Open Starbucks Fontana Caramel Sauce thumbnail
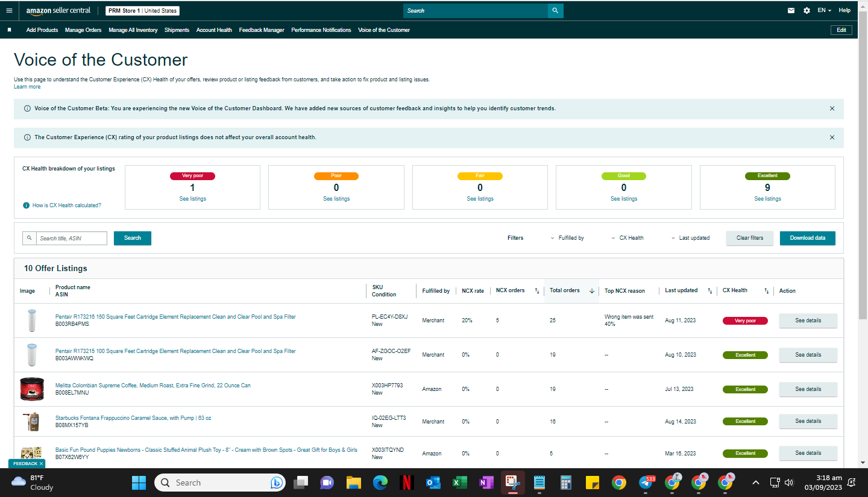 tap(31, 421)
